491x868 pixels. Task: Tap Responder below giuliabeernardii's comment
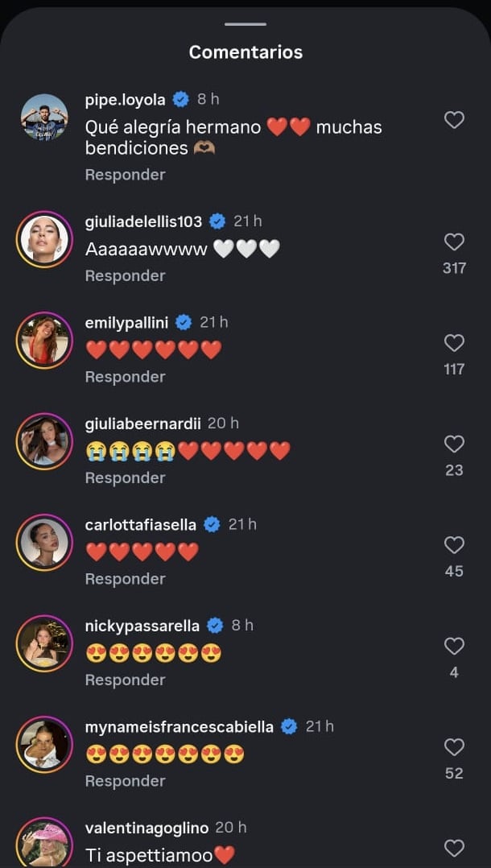(125, 477)
